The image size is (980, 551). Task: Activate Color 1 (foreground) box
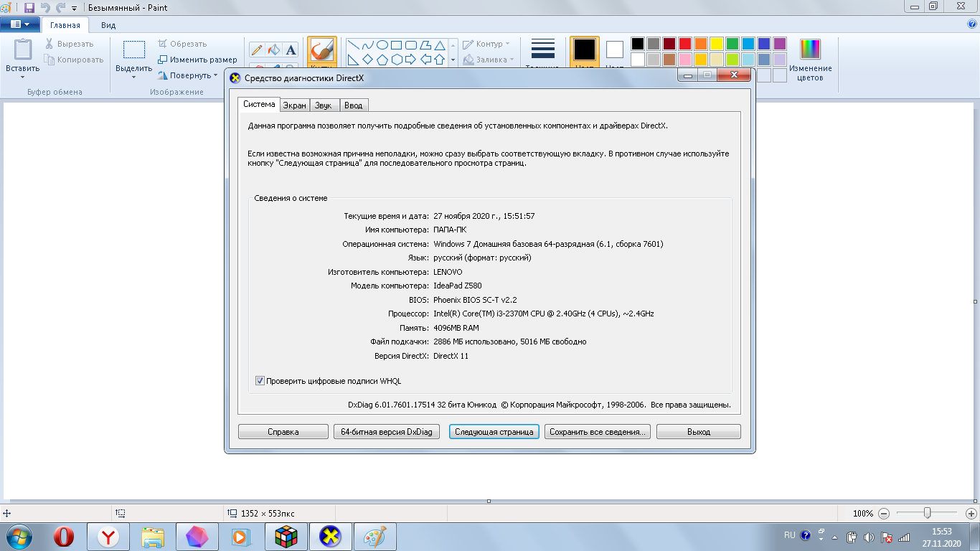click(585, 50)
